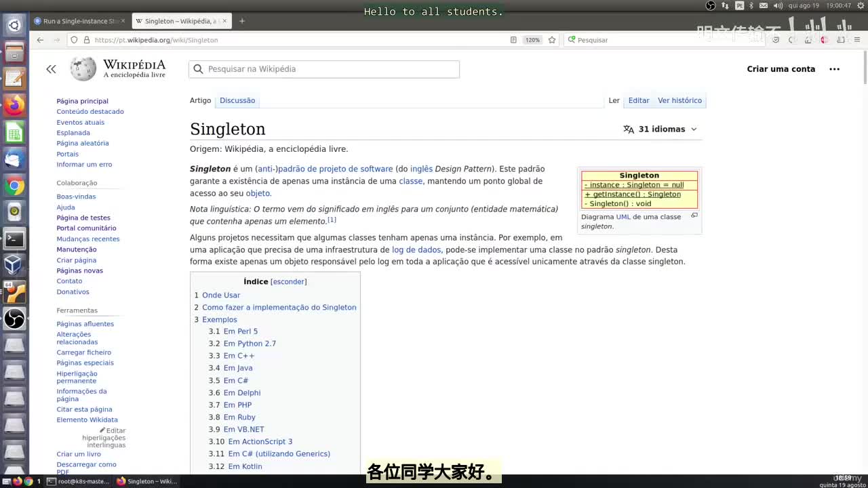Click the UML link in diagram caption
The width and height of the screenshot is (868, 488).
[623, 217]
